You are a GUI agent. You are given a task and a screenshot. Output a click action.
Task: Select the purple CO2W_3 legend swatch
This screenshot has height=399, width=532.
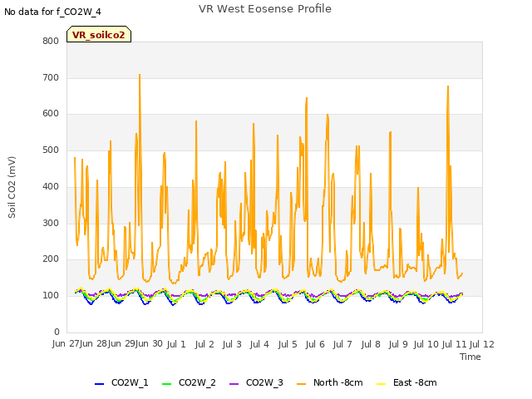coord(234,384)
